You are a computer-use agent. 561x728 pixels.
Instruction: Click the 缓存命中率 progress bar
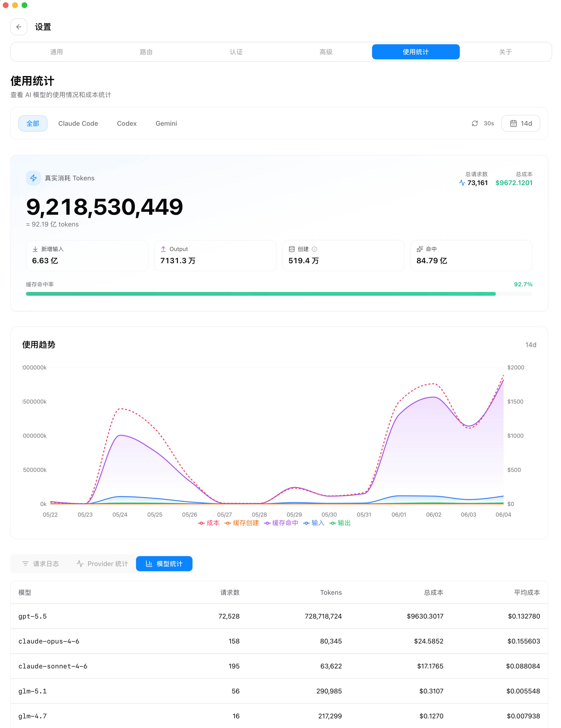coord(279,294)
